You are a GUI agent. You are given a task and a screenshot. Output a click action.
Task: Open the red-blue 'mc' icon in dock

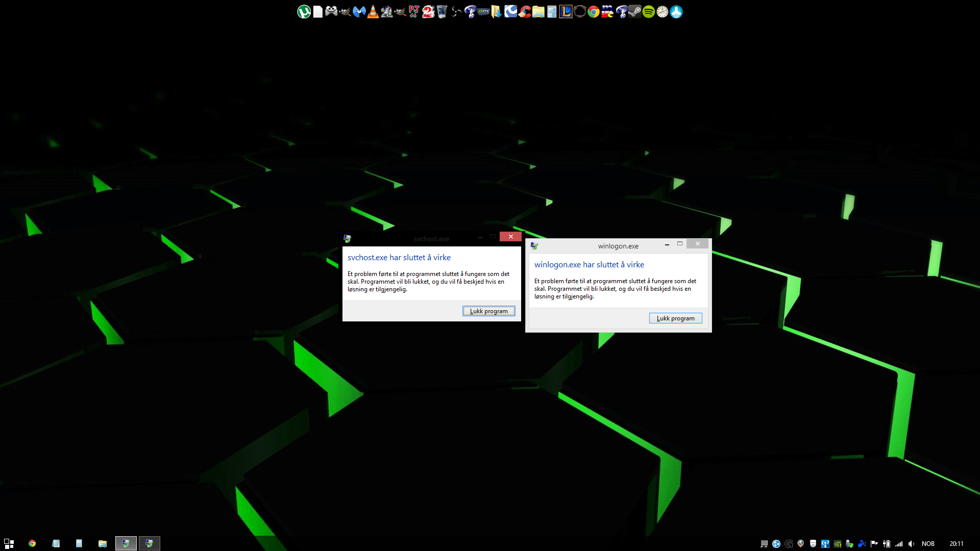coord(607,12)
